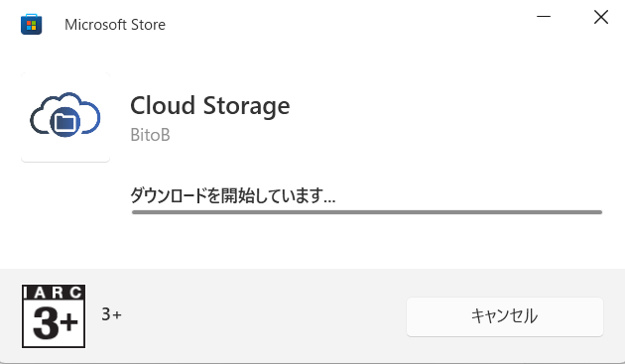The image size is (625, 364).
Task: Click the gray footer beside the 3+ label
Action: (259, 316)
